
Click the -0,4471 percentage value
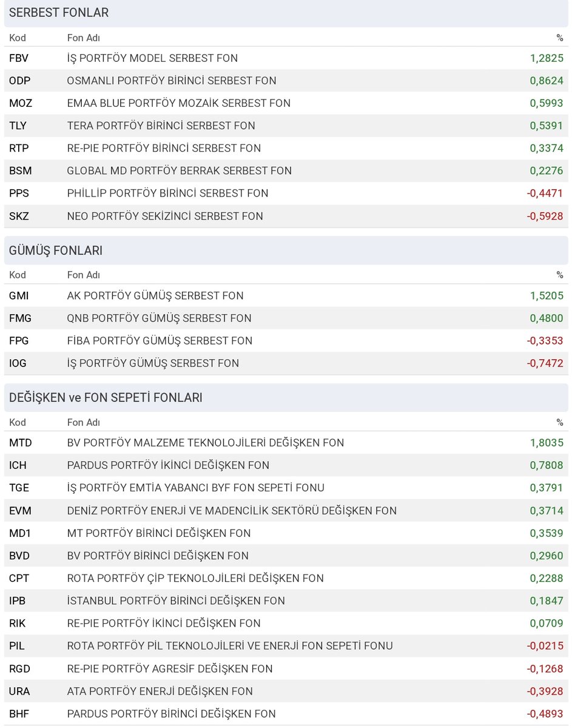point(545,194)
